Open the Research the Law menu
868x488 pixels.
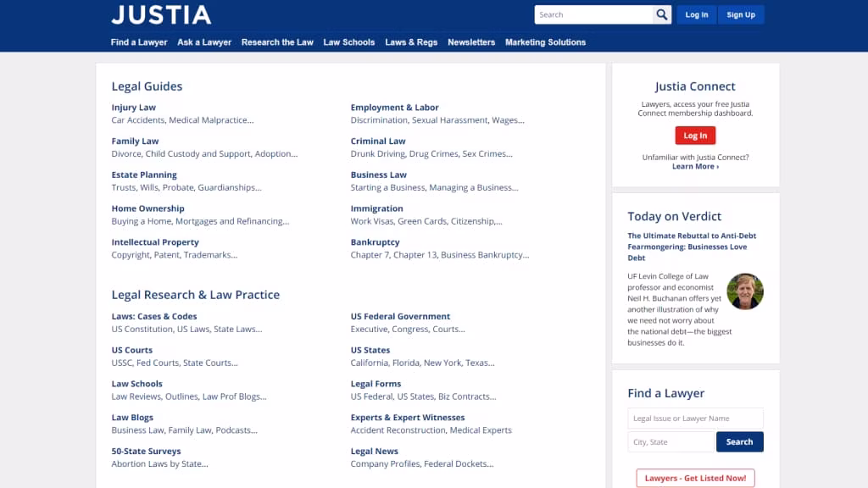pos(277,42)
